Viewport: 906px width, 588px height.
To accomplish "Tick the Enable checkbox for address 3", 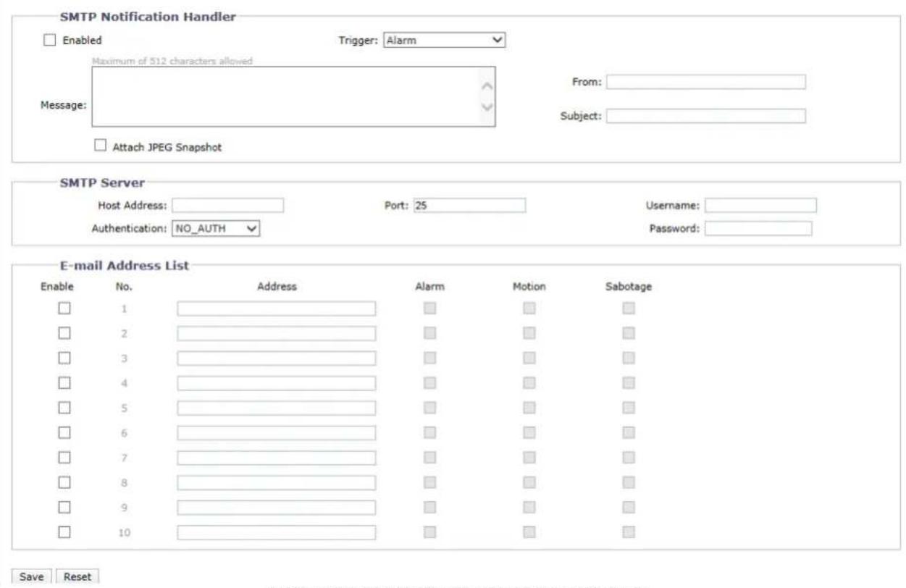I will tap(64, 358).
